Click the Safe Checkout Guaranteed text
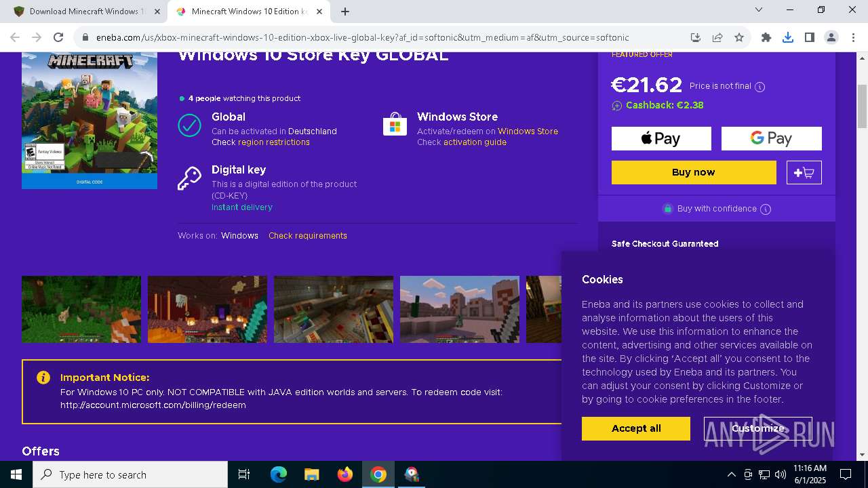Image resolution: width=868 pixels, height=488 pixels. 665,244
